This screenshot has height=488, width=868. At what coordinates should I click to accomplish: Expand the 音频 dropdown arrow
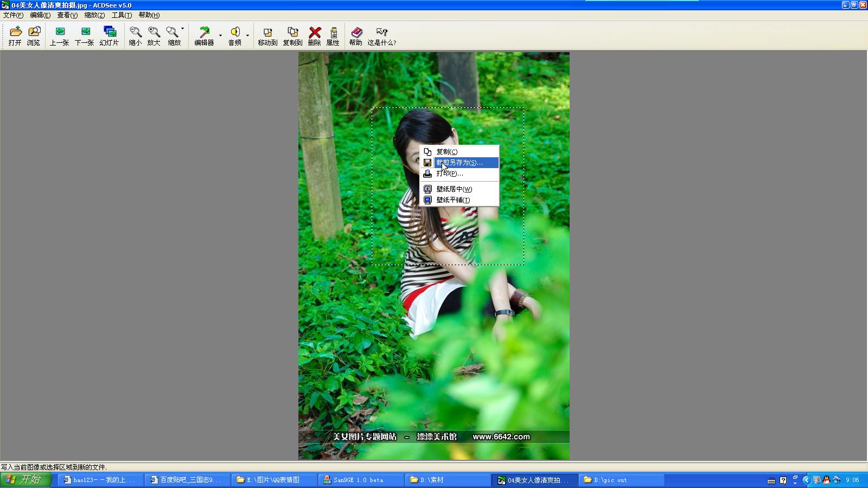(x=247, y=36)
